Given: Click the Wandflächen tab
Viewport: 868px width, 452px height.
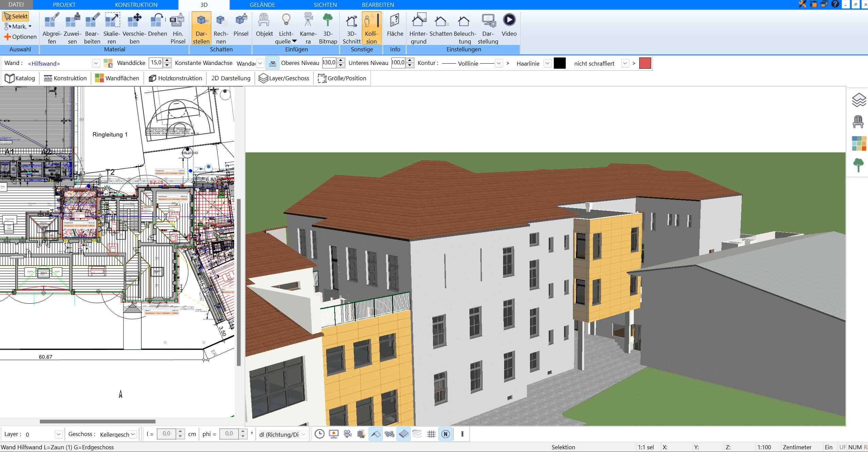Looking at the screenshot, I should [x=117, y=78].
